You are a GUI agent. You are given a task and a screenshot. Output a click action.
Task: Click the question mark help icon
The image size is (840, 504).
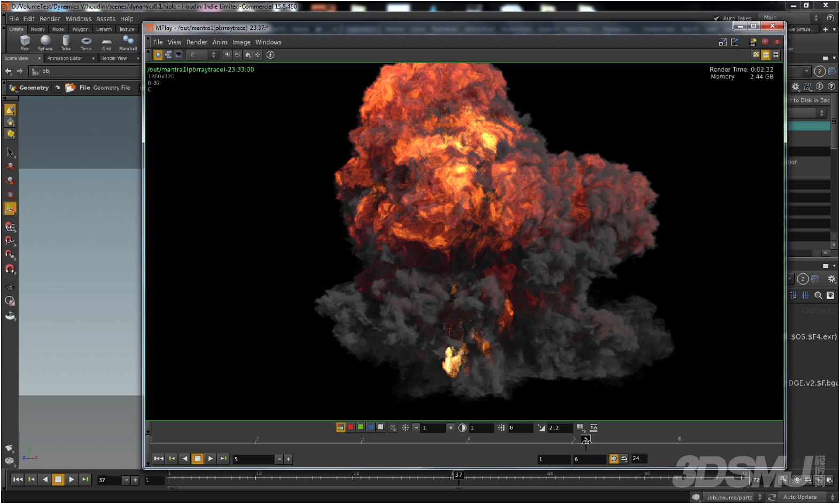click(831, 86)
